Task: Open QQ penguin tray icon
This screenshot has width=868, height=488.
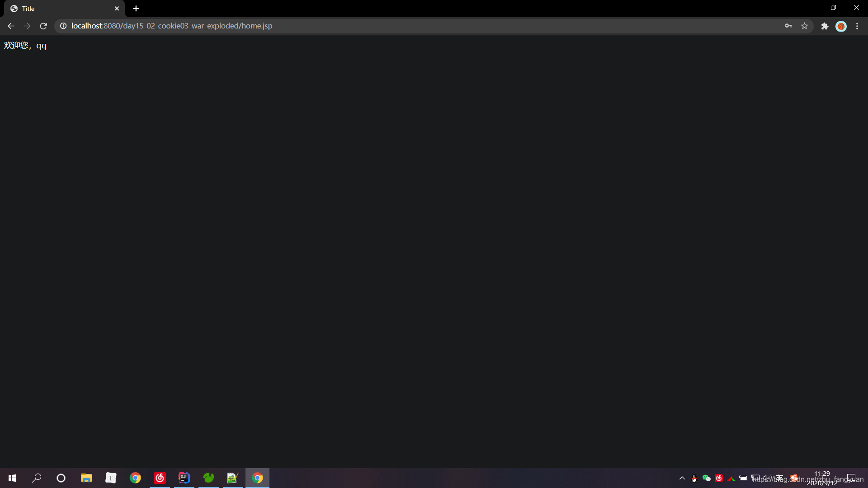Action: coord(694,479)
